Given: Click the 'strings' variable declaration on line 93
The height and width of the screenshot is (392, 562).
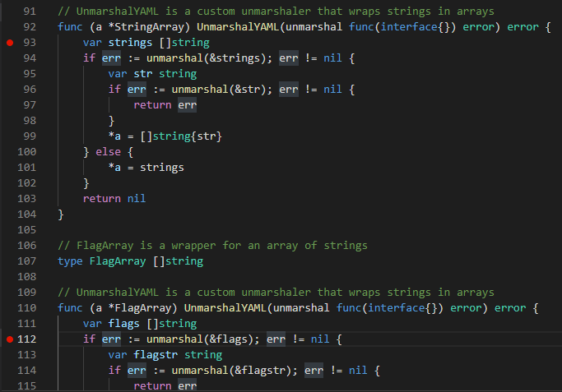Looking at the screenshot, I should [130, 43].
